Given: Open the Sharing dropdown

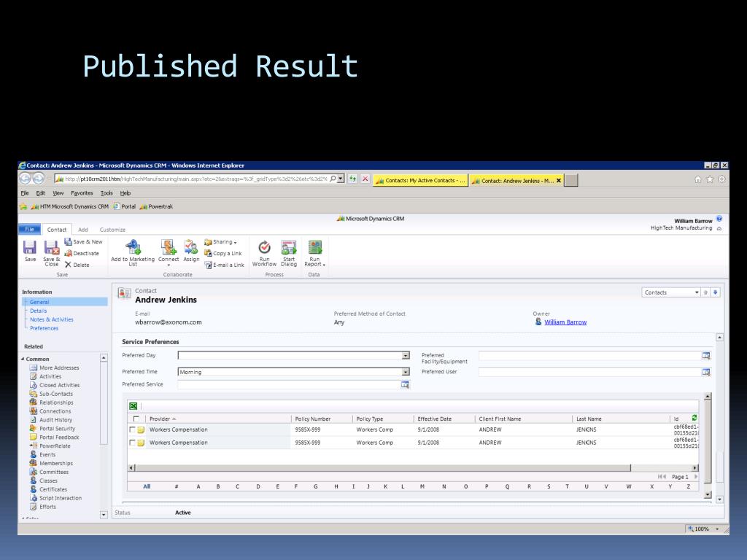Looking at the screenshot, I should (x=220, y=242).
